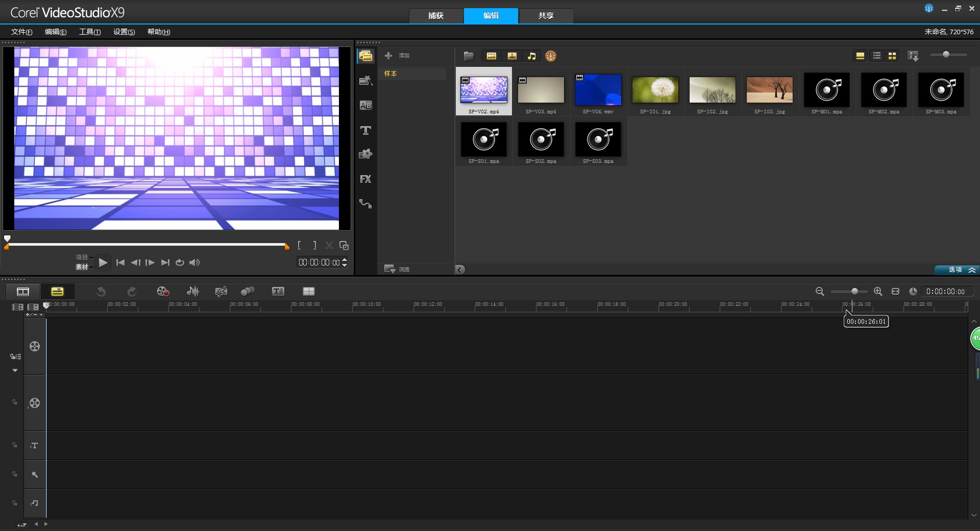The image size is (980, 531).
Task: Open the Instant Project panel icon
Action: click(x=365, y=81)
